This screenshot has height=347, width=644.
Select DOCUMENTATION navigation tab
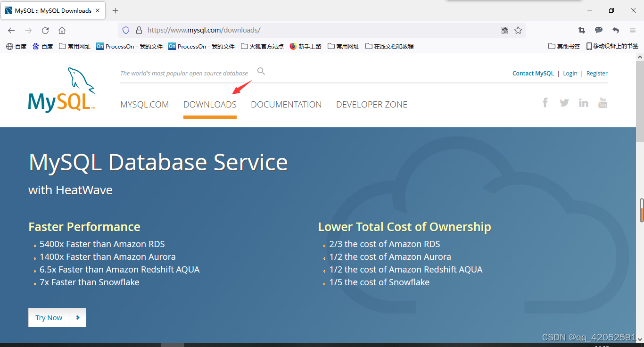point(286,105)
